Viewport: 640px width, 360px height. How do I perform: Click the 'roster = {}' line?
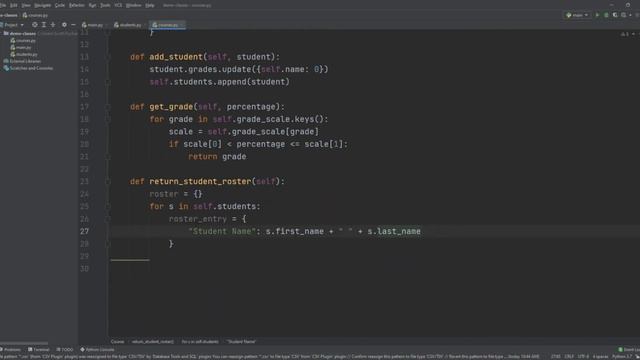pos(176,194)
